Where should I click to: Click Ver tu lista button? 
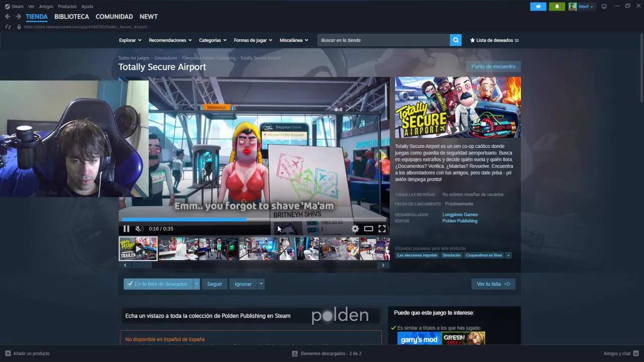493,284
